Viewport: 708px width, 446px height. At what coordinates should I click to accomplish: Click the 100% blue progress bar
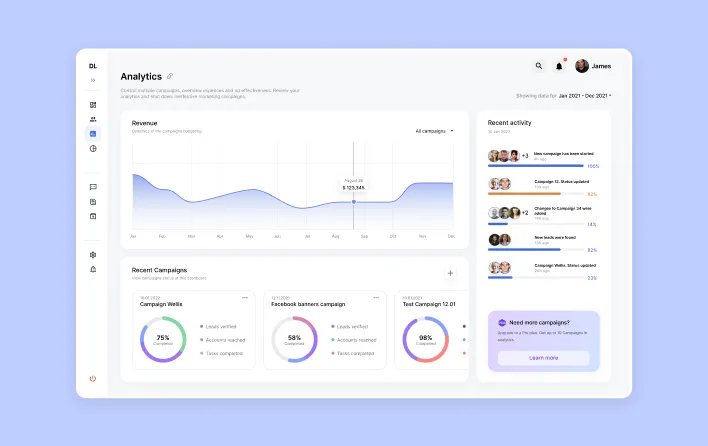pyautogui.click(x=536, y=166)
